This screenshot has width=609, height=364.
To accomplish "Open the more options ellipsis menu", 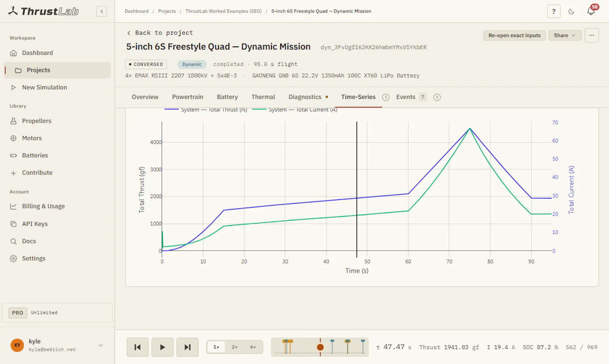I will pyautogui.click(x=591, y=35).
